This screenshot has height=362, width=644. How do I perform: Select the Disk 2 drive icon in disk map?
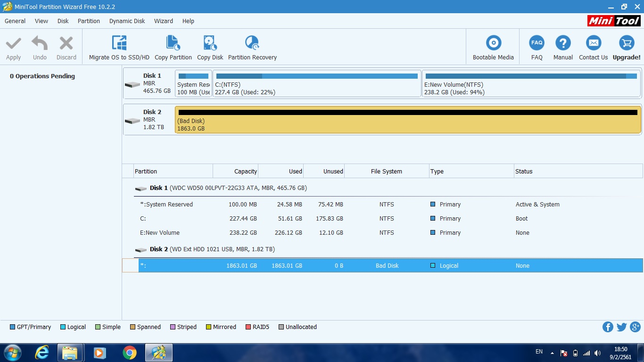132,121
